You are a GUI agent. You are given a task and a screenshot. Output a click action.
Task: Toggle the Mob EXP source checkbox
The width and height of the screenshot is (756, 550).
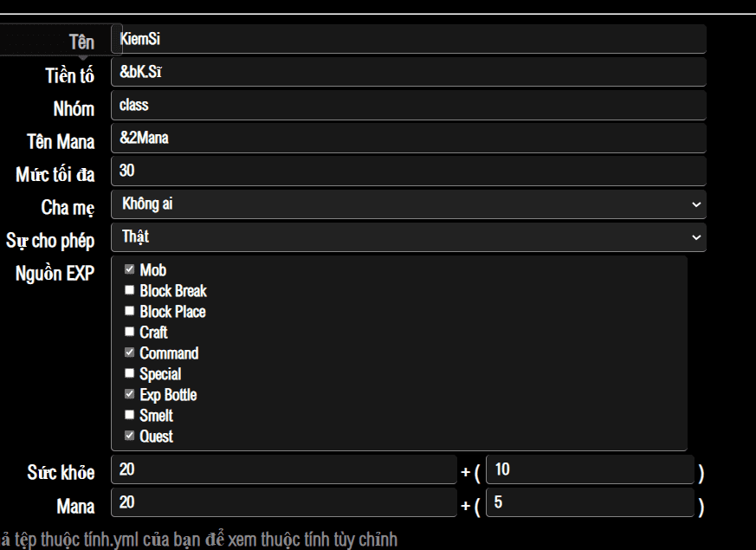tap(130, 270)
